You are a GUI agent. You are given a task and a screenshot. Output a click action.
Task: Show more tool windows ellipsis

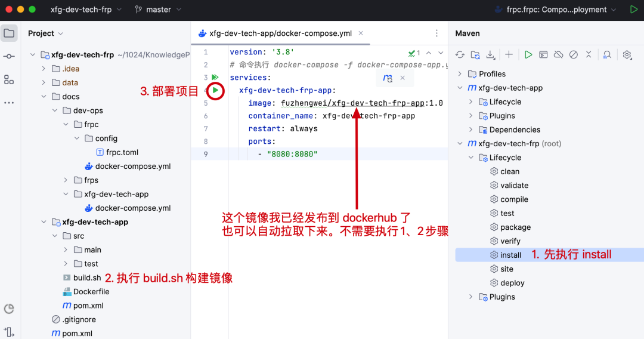coord(9,103)
